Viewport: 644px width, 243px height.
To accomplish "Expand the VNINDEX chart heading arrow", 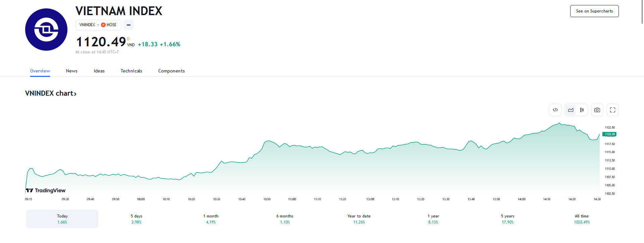I will [x=75, y=94].
